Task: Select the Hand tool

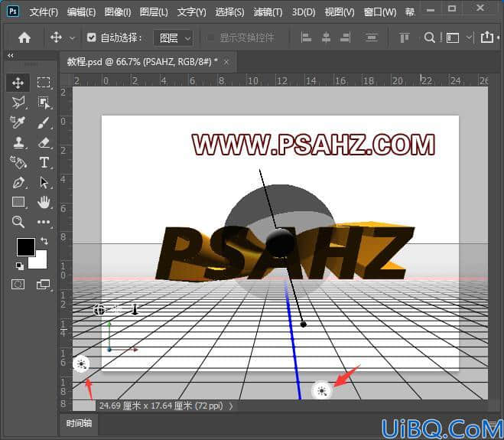Action: (x=44, y=202)
